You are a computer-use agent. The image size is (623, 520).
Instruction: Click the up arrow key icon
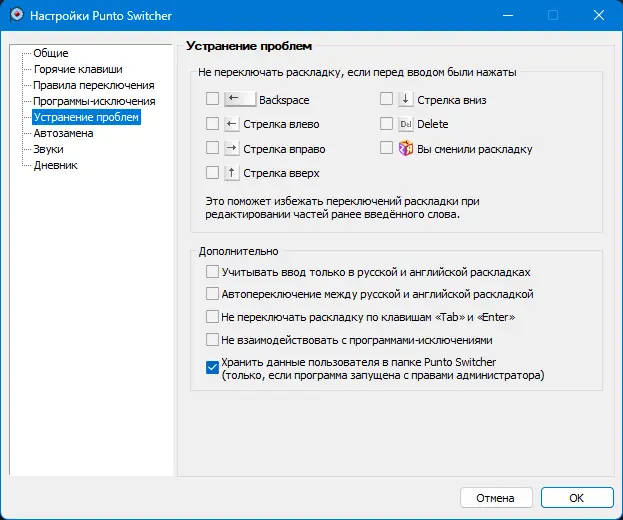pos(231,173)
